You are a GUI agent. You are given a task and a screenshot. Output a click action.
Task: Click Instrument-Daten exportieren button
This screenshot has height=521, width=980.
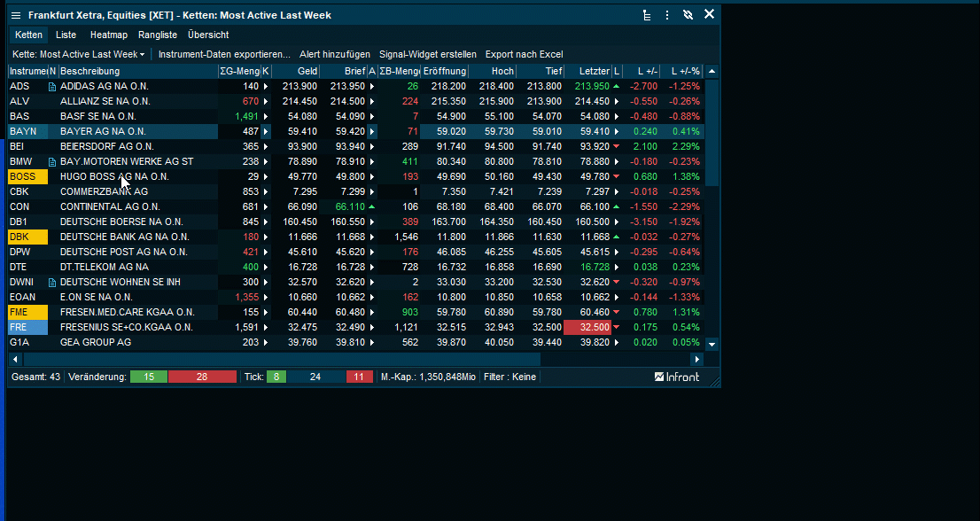pyautogui.click(x=224, y=54)
